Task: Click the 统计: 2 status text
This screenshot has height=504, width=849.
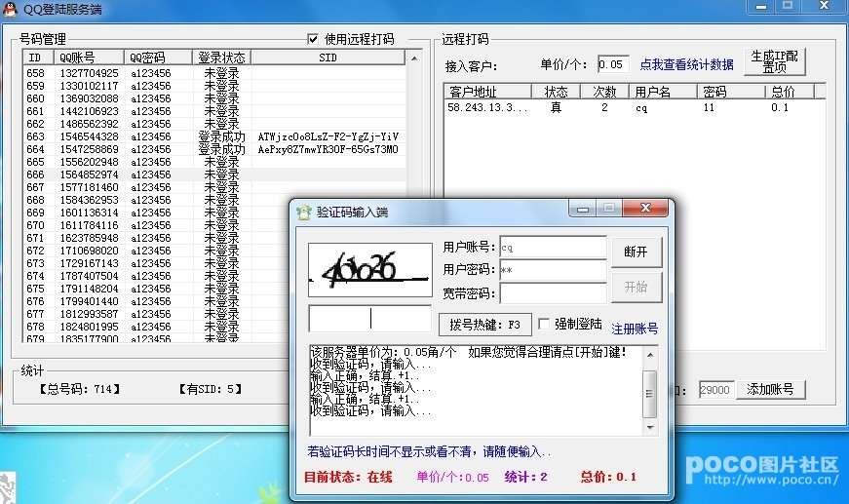Action: pyautogui.click(x=525, y=477)
